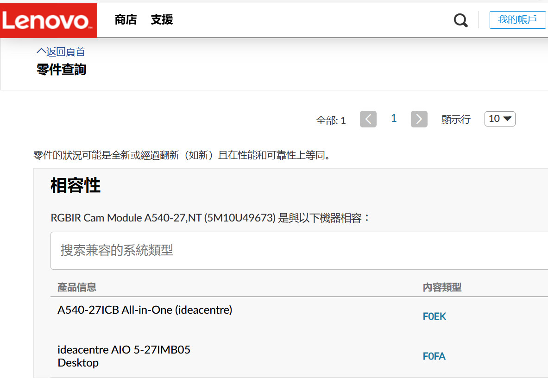The height and width of the screenshot is (392, 548).
Task: Open the rows-per-page dropdown showing 10
Action: (x=500, y=119)
